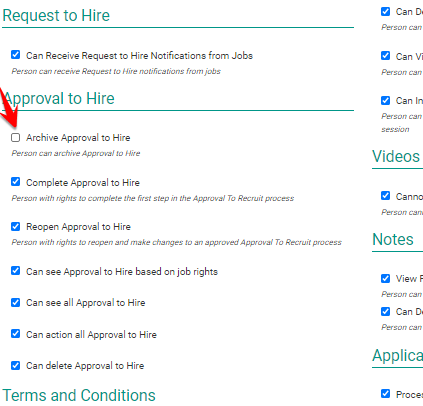Click the Request to Hire section heading

tap(56, 15)
